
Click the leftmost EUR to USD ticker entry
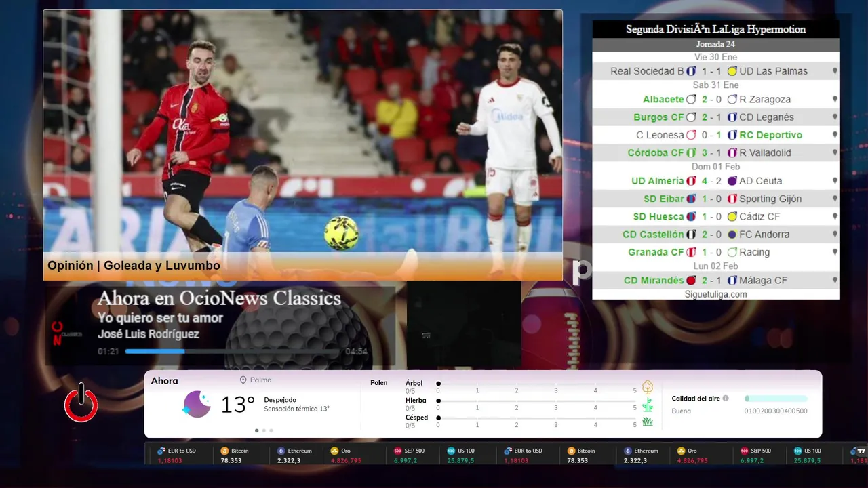pyautogui.click(x=176, y=455)
